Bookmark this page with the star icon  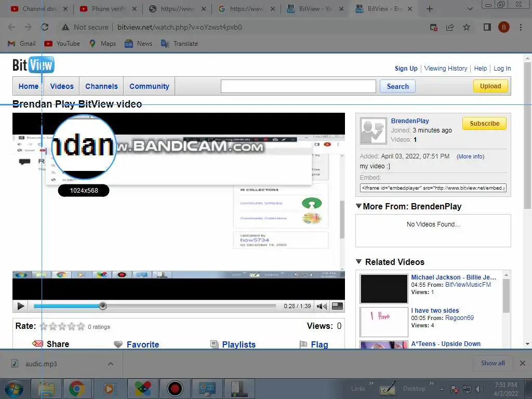point(467,27)
